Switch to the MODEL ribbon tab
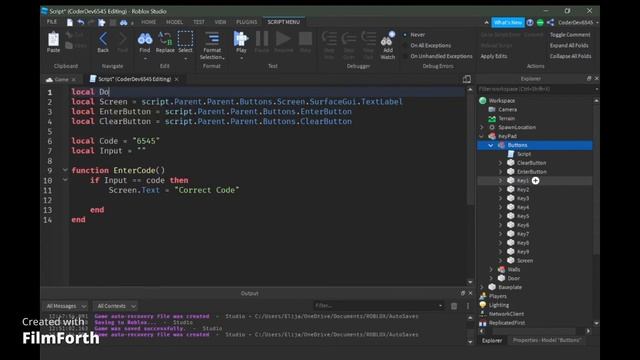The width and height of the screenshot is (640, 360). (175, 22)
